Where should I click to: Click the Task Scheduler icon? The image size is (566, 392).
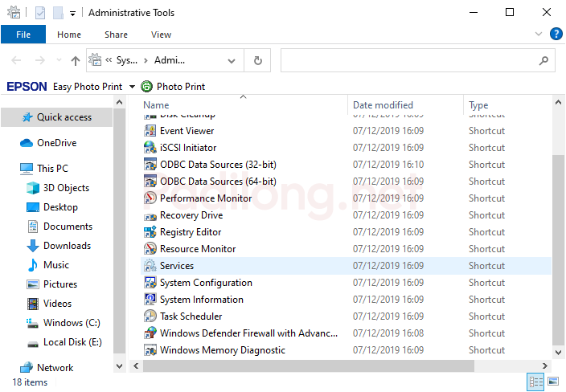point(150,316)
